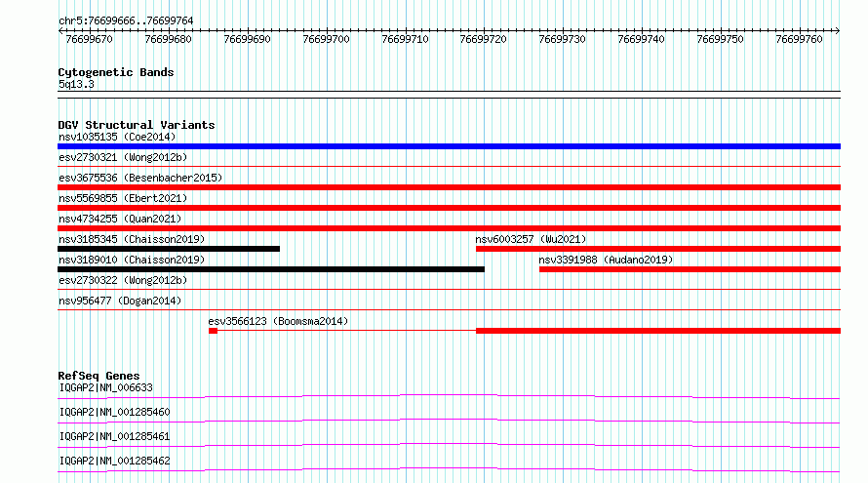The width and height of the screenshot is (868, 483).
Task: Click ruler position 76699700
Action: (326, 39)
